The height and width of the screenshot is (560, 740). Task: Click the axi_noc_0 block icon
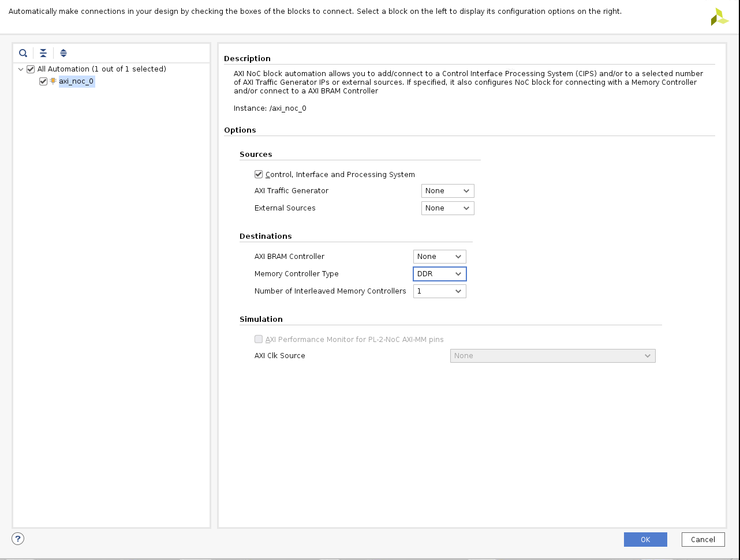click(x=53, y=81)
